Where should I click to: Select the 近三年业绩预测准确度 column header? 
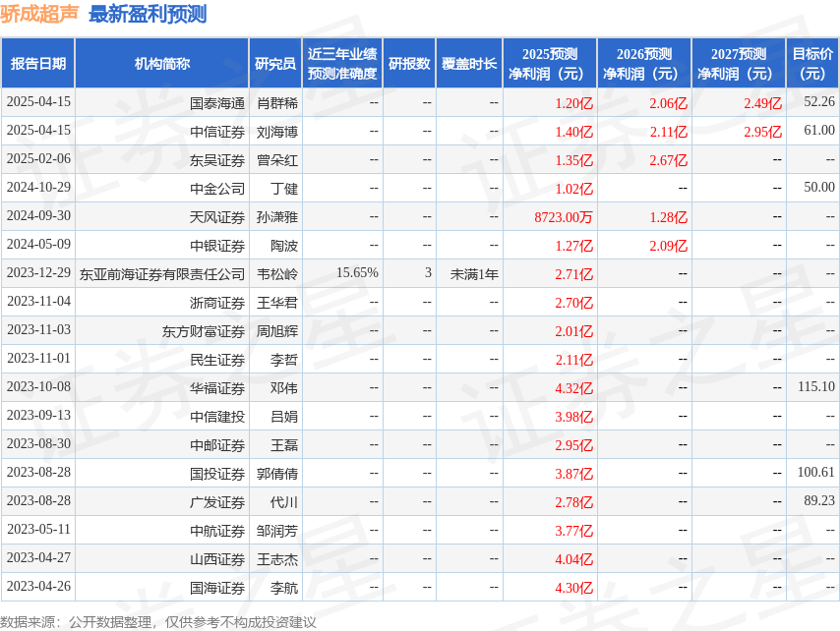tap(342, 63)
